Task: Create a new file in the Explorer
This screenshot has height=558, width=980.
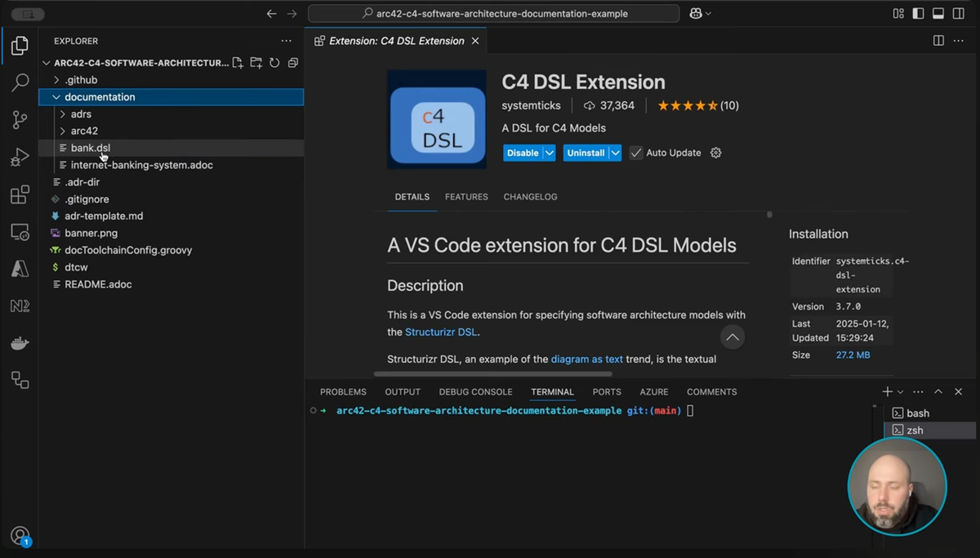Action: click(x=237, y=62)
